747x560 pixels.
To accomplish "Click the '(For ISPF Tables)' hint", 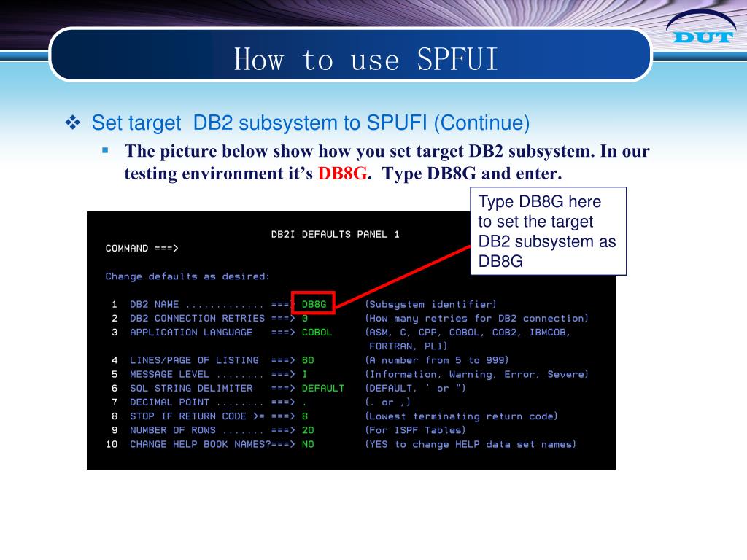I will pos(415,430).
